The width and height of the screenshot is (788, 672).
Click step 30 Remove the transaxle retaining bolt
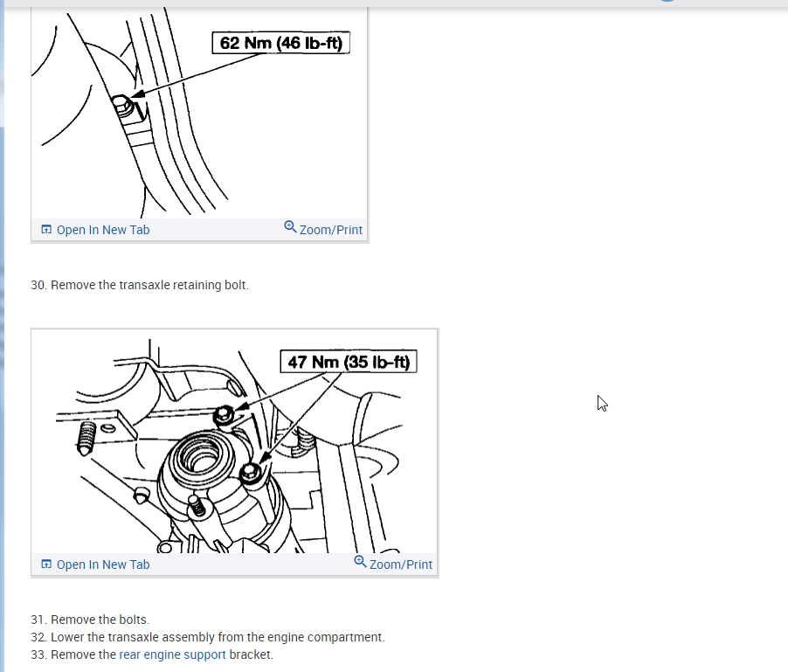[x=140, y=285]
